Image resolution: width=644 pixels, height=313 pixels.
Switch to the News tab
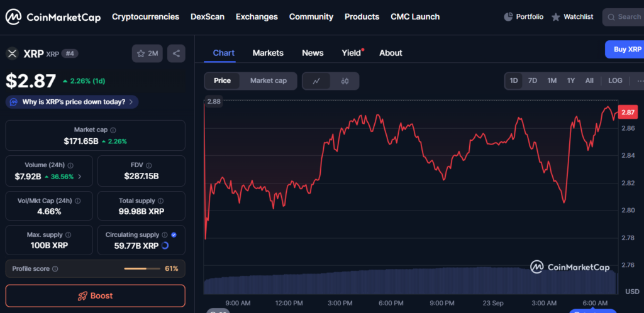[x=313, y=53]
